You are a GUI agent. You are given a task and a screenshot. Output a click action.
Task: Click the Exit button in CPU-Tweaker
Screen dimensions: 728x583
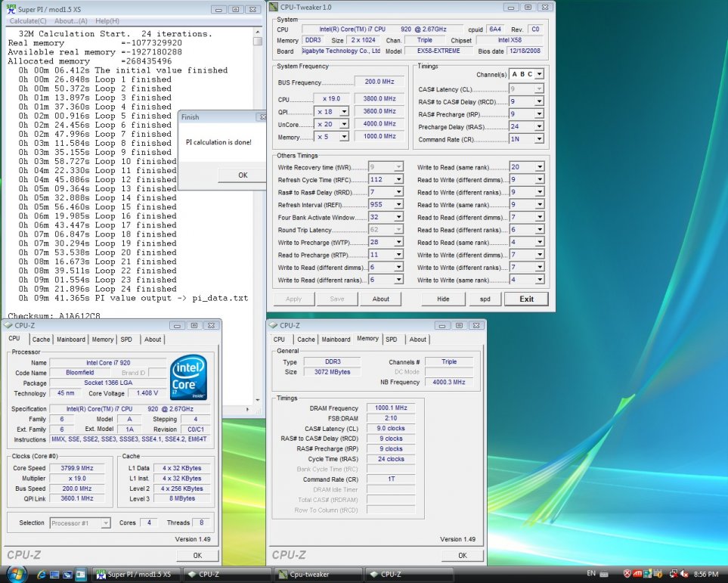526,299
